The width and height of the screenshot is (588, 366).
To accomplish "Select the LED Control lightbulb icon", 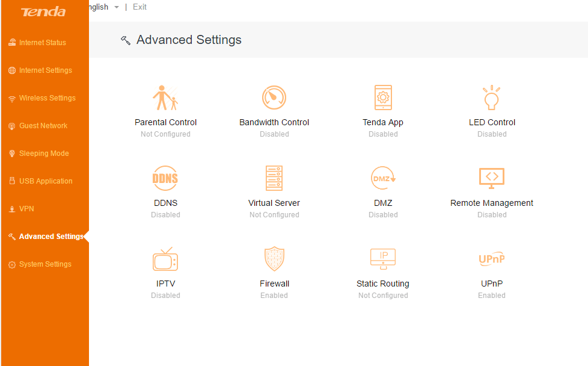I will pyautogui.click(x=492, y=98).
